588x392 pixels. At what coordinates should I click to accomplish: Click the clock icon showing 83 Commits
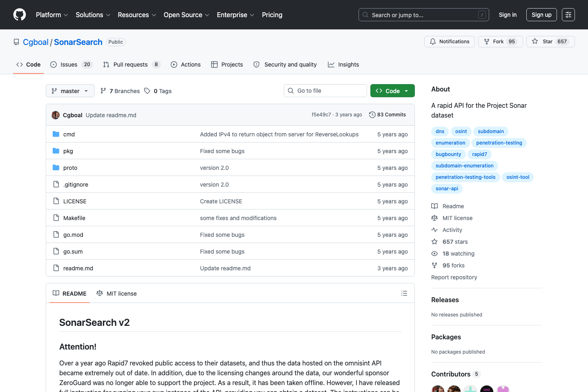(x=372, y=115)
